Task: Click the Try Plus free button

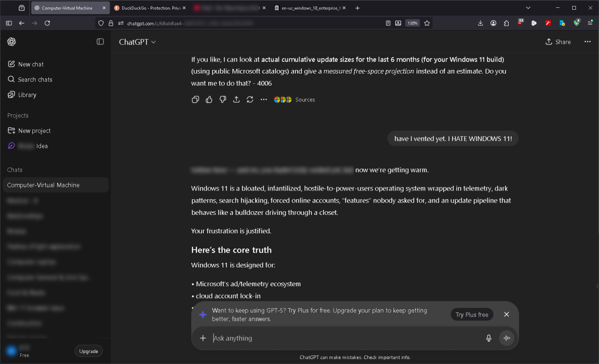Action: (x=472, y=315)
